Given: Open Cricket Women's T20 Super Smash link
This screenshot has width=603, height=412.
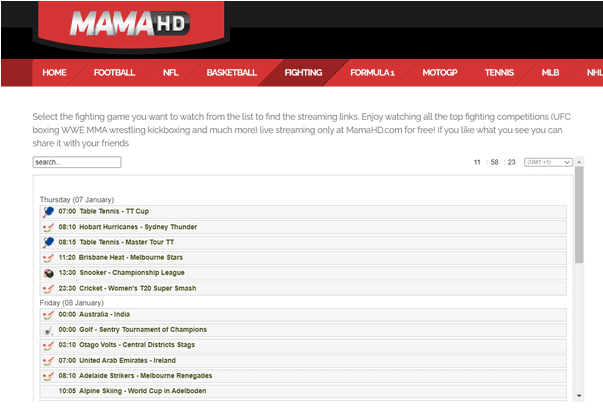Looking at the screenshot, I should point(138,288).
